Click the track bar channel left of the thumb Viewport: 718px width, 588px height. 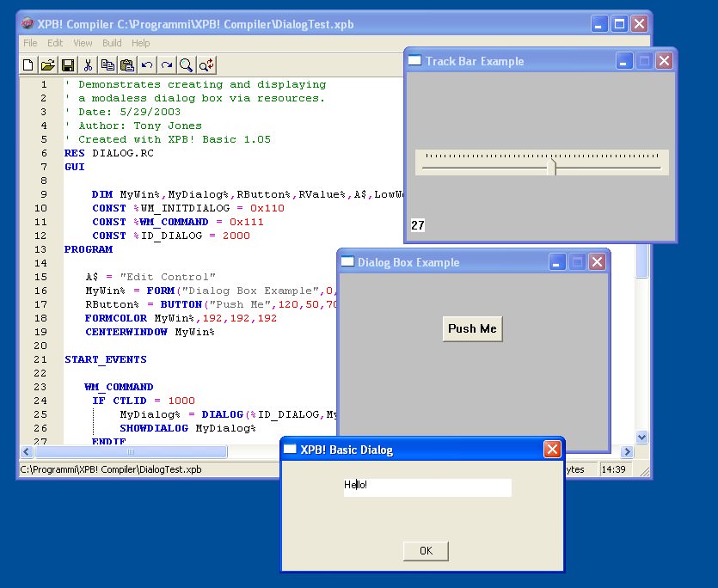484,168
